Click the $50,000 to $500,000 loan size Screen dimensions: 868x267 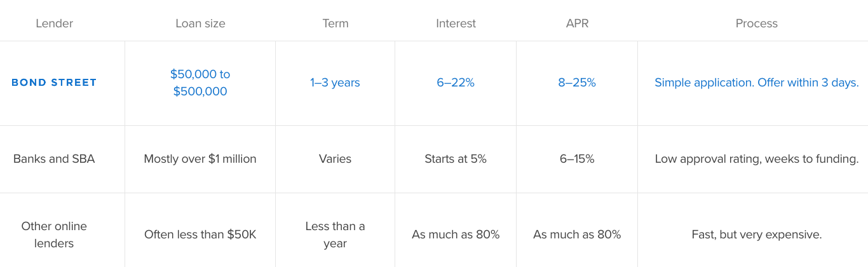point(200,83)
